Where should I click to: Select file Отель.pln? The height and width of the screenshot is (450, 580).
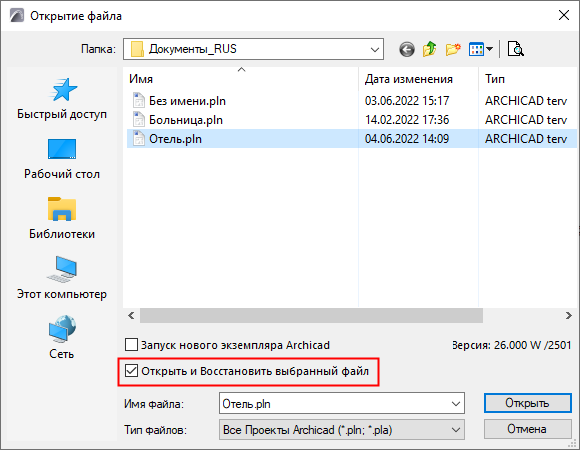tap(175, 139)
